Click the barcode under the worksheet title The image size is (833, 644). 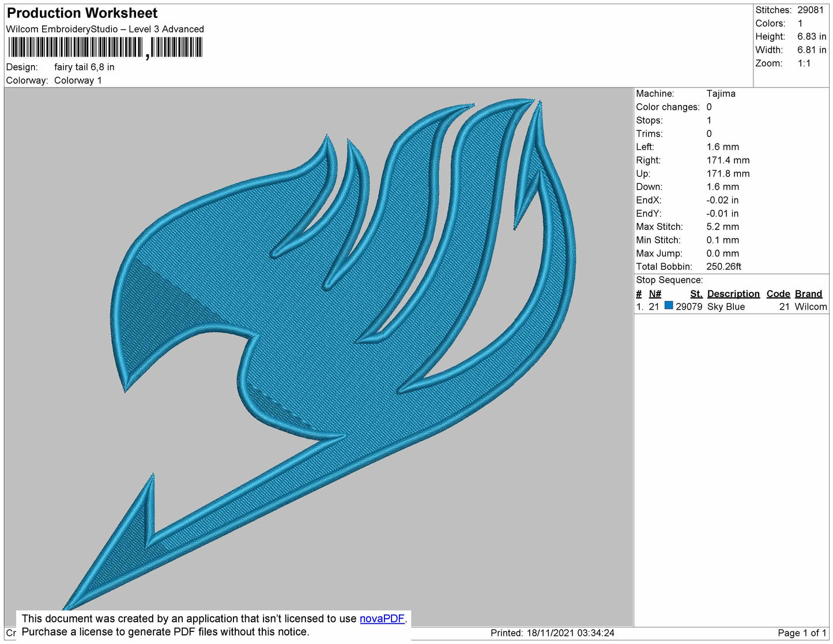point(105,47)
